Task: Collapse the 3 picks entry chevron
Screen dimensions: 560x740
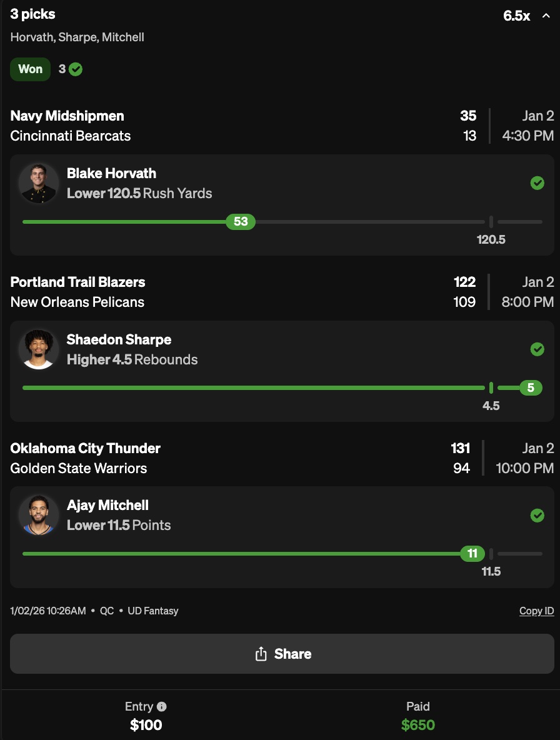Action: tap(546, 16)
